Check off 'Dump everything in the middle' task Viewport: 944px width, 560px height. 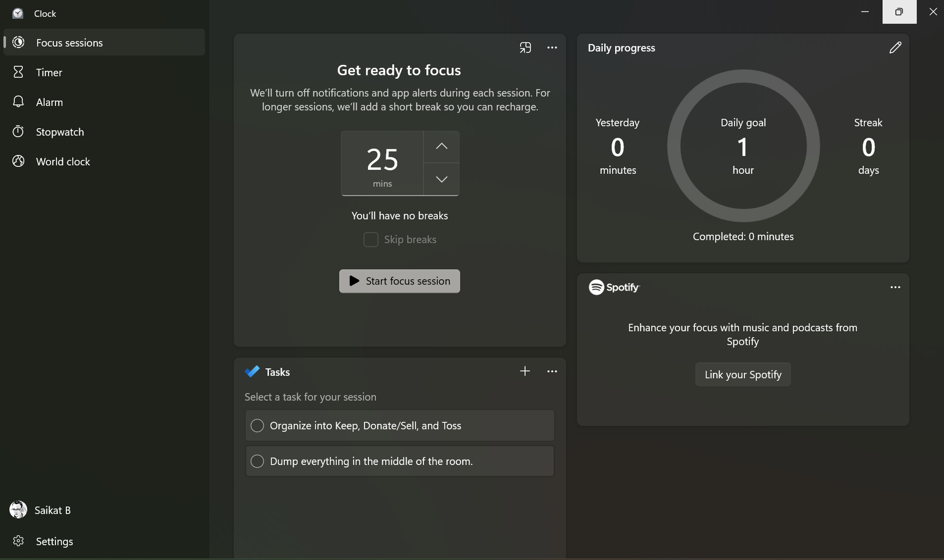tap(257, 461)
